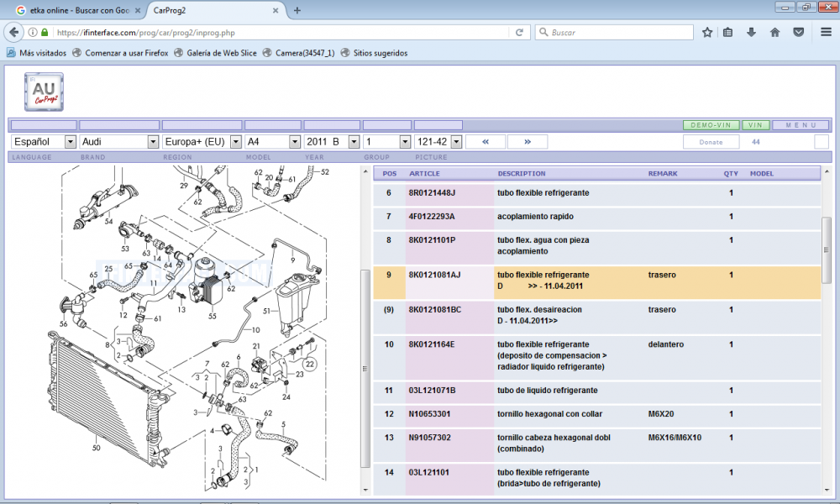
Task: Bookmark this page with the star icon
Action: [x=707, y=32]
